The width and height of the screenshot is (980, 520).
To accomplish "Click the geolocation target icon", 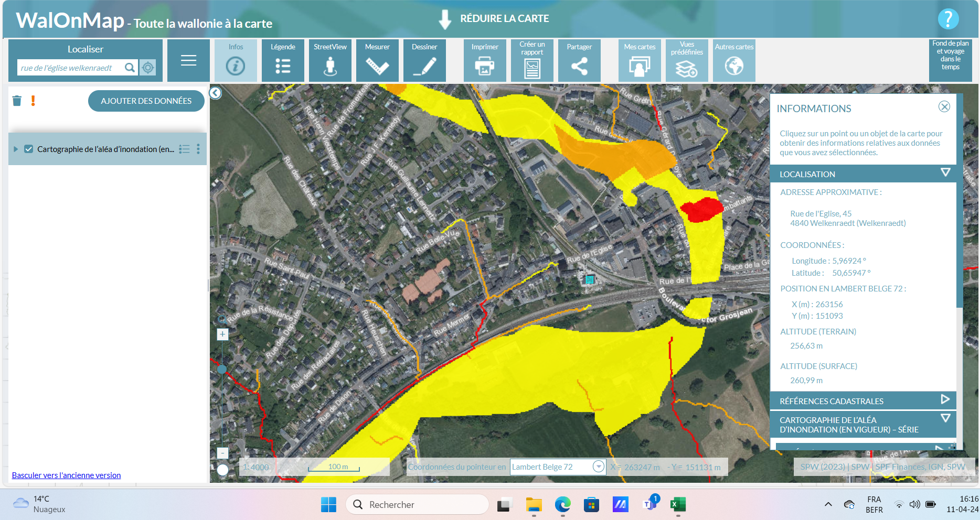I will [x=148, y=68].
